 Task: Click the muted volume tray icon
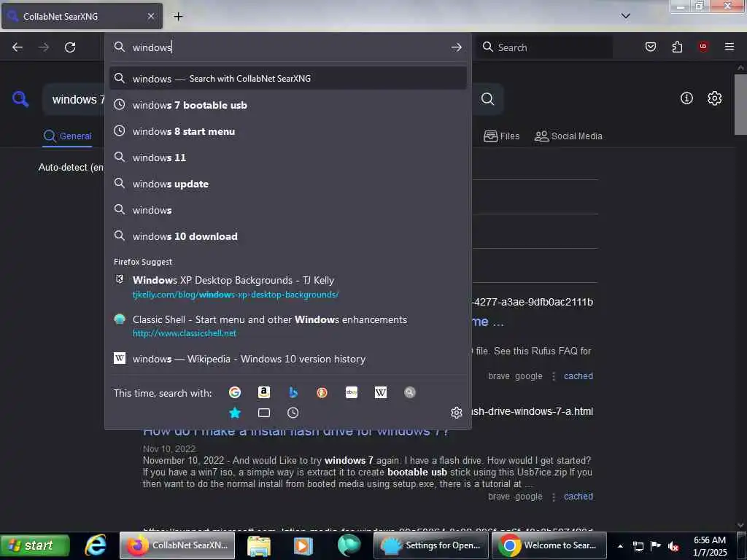click(673, 546)
